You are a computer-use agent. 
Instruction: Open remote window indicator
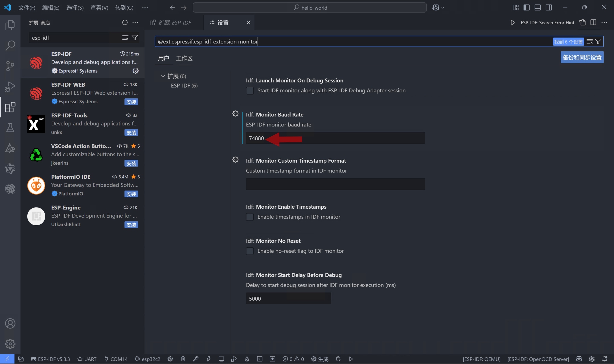click(7, 359)
